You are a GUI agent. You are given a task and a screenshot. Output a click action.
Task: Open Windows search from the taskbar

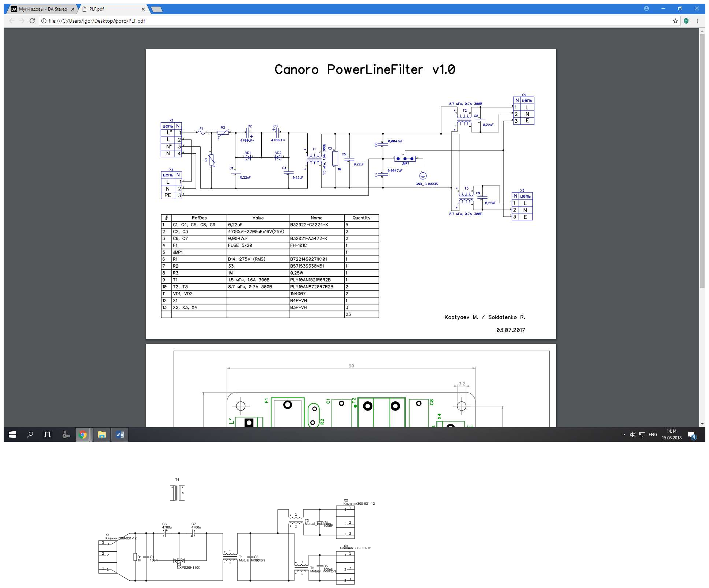30,435
